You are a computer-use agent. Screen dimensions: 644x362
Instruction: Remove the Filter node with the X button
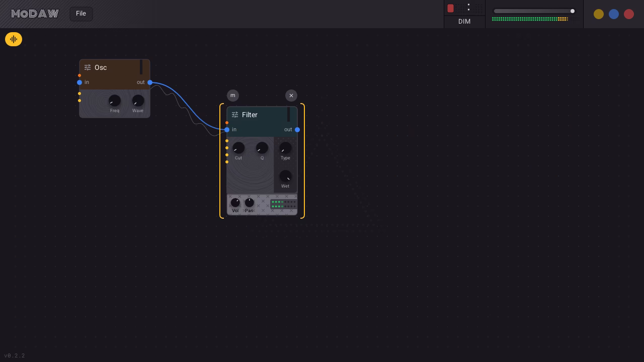(x=291, y=96)
